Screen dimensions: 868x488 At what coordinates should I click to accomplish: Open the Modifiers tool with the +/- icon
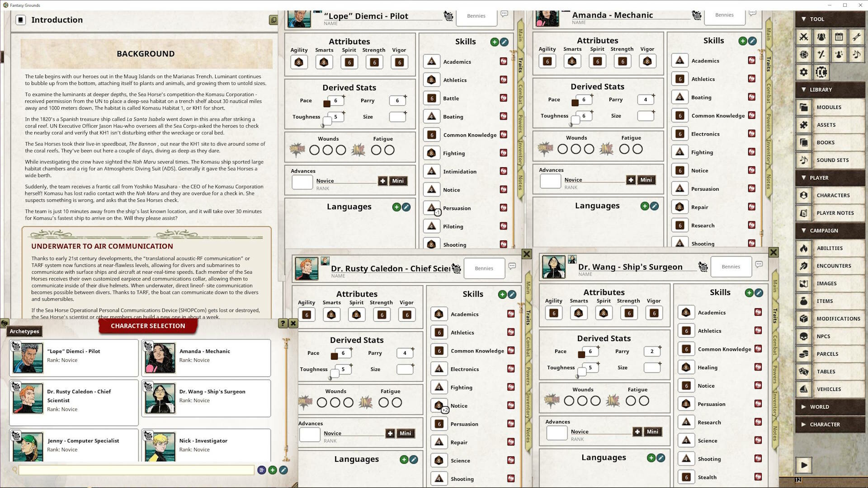coord(821,55)
